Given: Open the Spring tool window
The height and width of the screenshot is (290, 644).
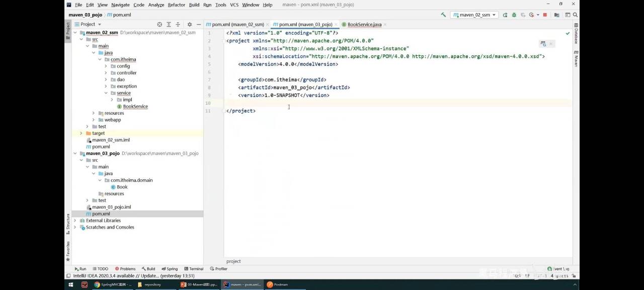Looking at the screenshot, I should coord(170,269).
